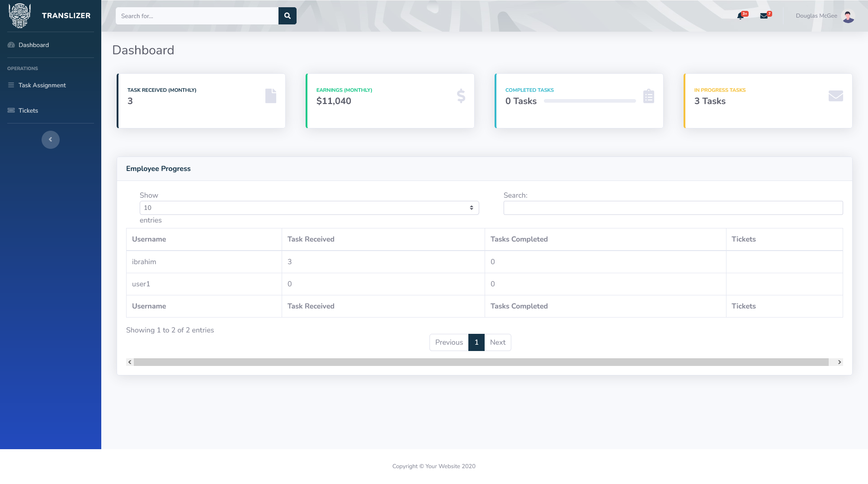Viewport: 868px width, 484px height.
Task: Open the messages envelope icon
Action: (764, 16)
